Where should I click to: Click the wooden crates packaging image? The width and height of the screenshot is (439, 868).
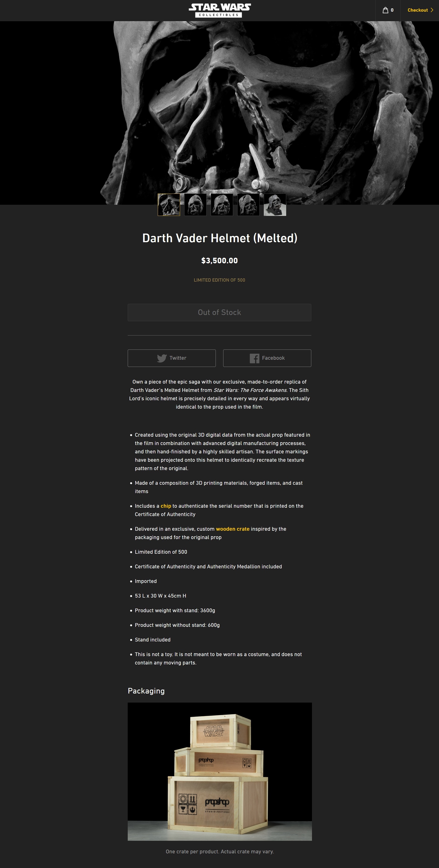pyautogui.click(x=220, y=771)
